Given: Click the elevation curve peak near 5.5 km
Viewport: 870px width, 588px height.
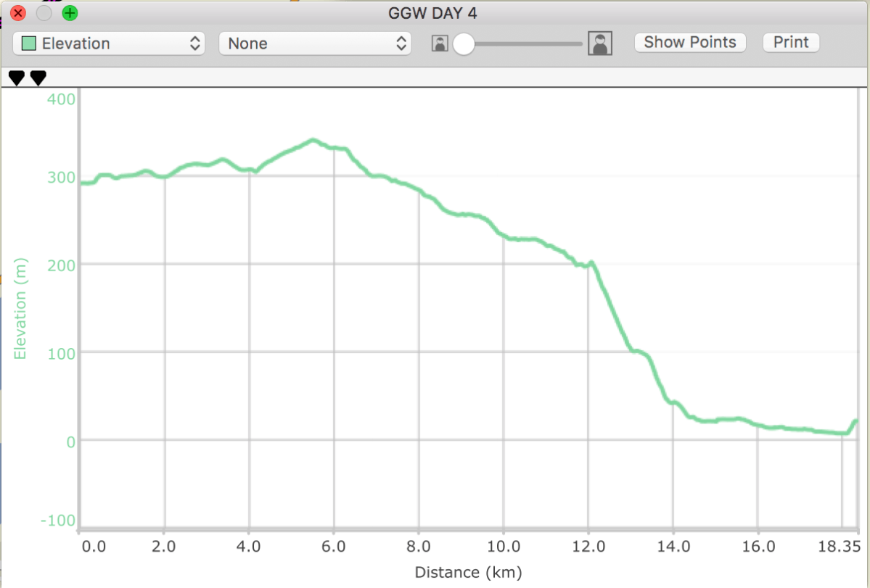Looking at the screenshot, I should [313, 140].
